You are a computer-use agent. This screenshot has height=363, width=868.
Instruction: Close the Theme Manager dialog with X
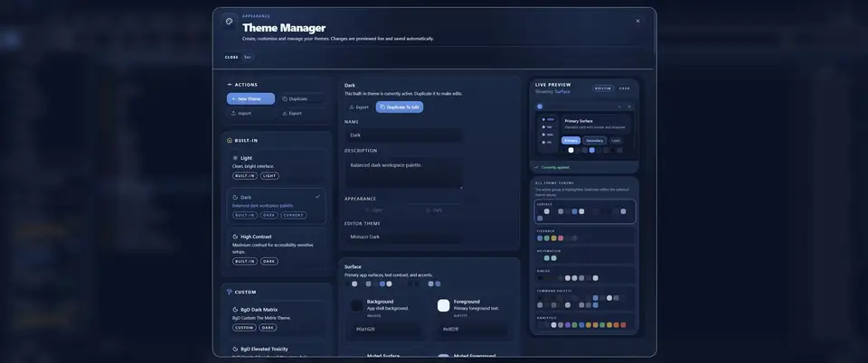pyautogui.click(x=637, y=21)
